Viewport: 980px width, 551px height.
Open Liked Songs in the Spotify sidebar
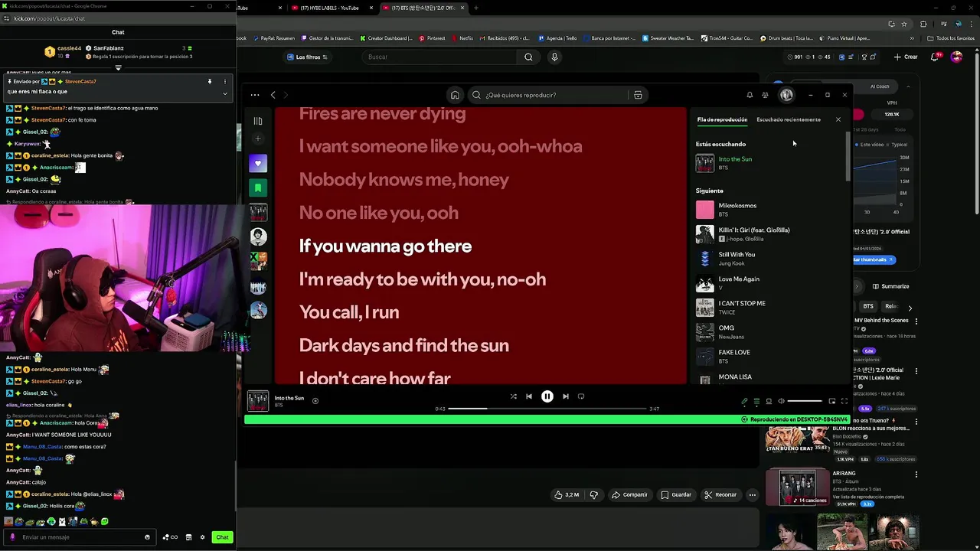258,163
